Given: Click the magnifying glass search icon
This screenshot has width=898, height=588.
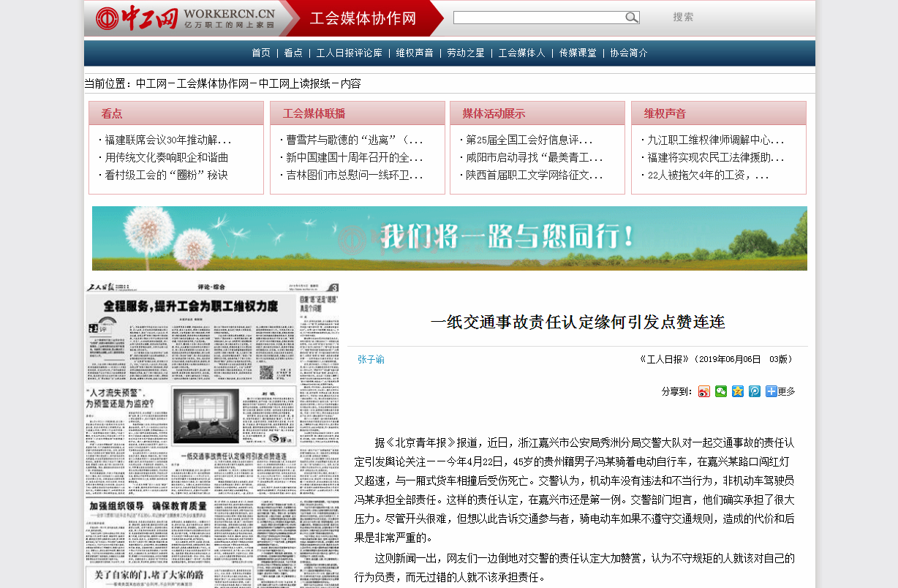Looking at the screenshot, I should coord(631,18).
